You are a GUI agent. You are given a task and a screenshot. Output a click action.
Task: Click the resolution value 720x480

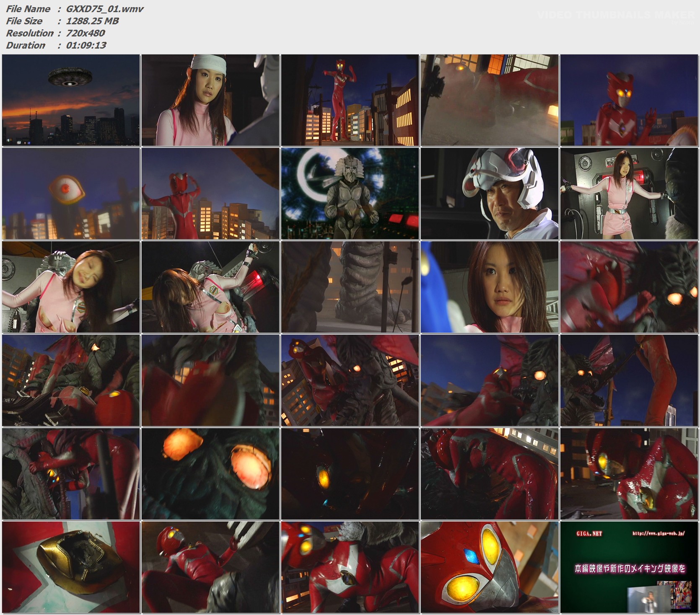pos(86,33)
